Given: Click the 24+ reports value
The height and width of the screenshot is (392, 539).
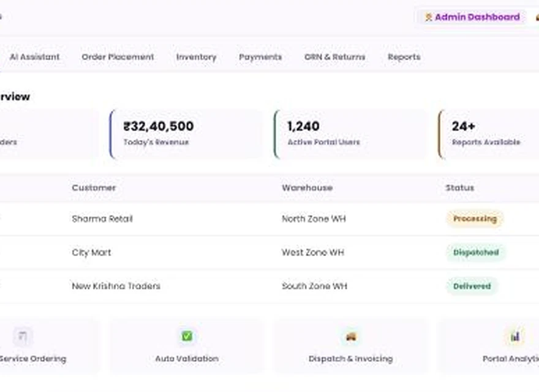Looking at the screenshot, I should 464,126.
